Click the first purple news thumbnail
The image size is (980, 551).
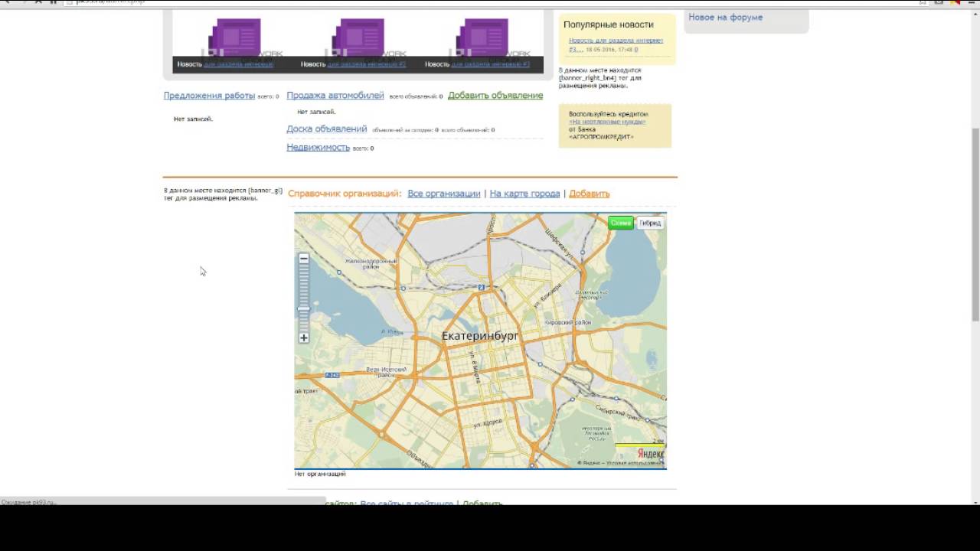point(235,37)
